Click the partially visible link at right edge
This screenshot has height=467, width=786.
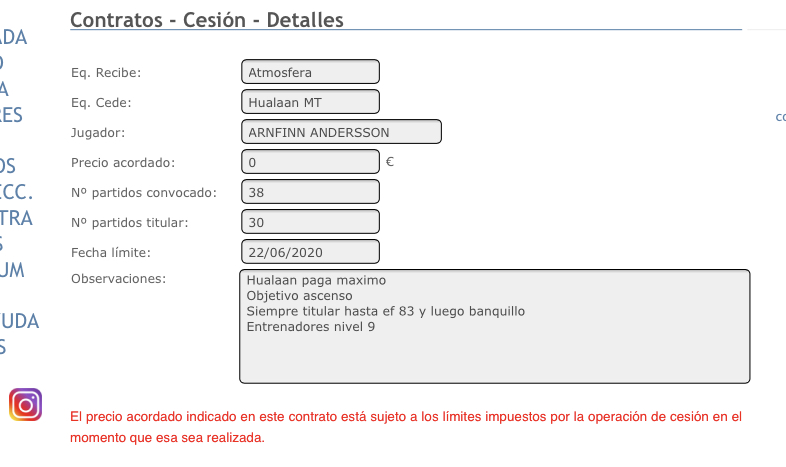tap(780, 117)
